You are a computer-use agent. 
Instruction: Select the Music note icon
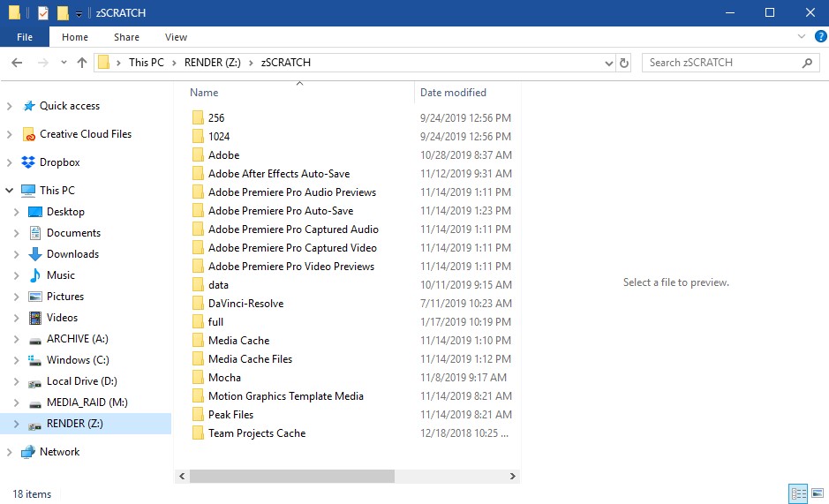(35, 275)
